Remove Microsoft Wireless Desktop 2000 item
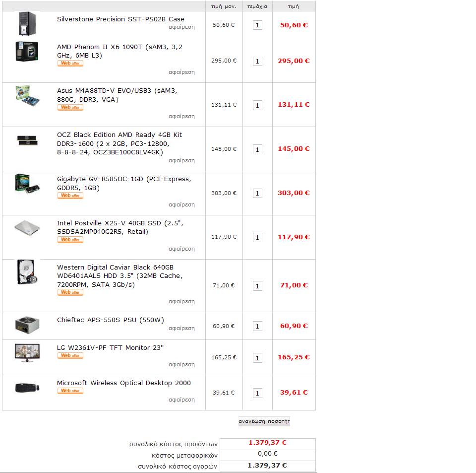This screenshot has width=476, height=473. pos(181,400)
